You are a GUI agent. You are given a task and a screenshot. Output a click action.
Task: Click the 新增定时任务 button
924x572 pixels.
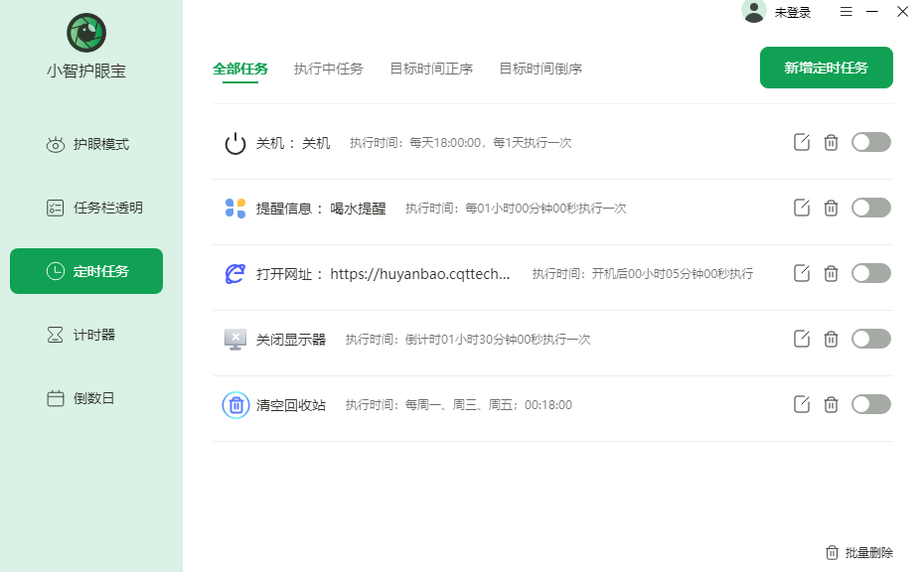(x=826, y=68)
